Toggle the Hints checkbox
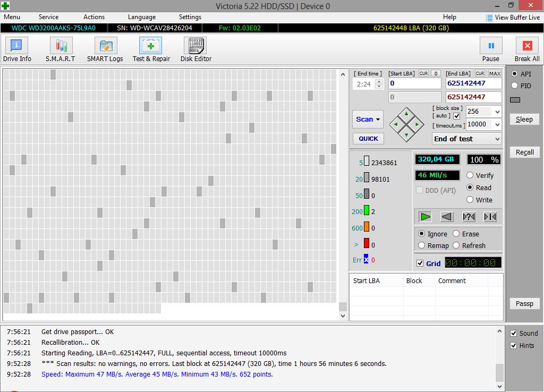Viewport: 544px width, 392px height. pyautogui.click(x=514, y=345)
